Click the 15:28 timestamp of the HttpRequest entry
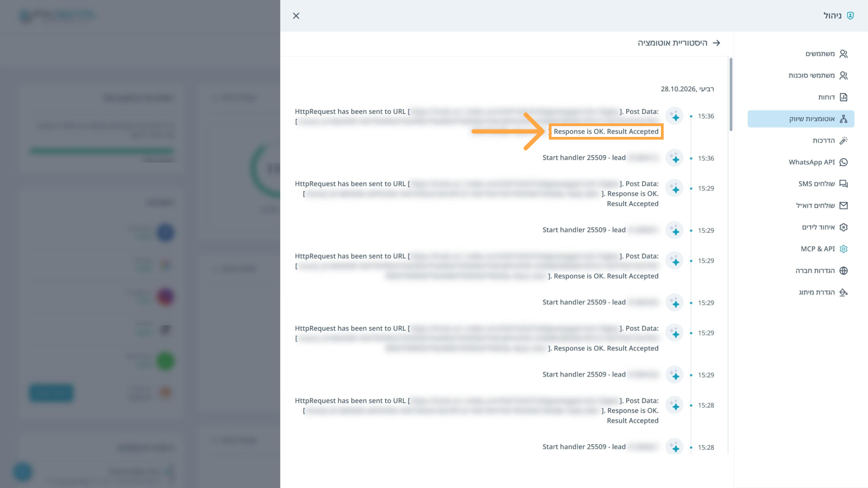 click(706, 405)
